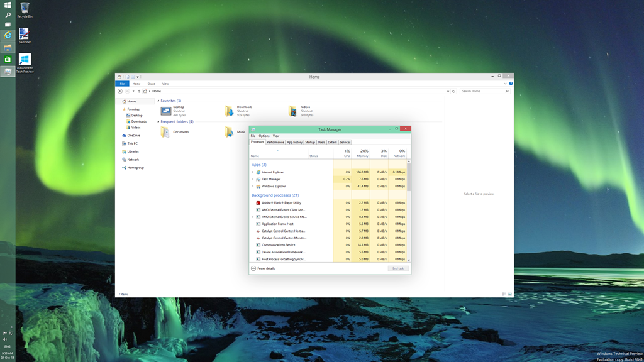Viewport: 644px width, 362px height.
Task: Expand the Windows Explorer process entry
Action: 253,186
